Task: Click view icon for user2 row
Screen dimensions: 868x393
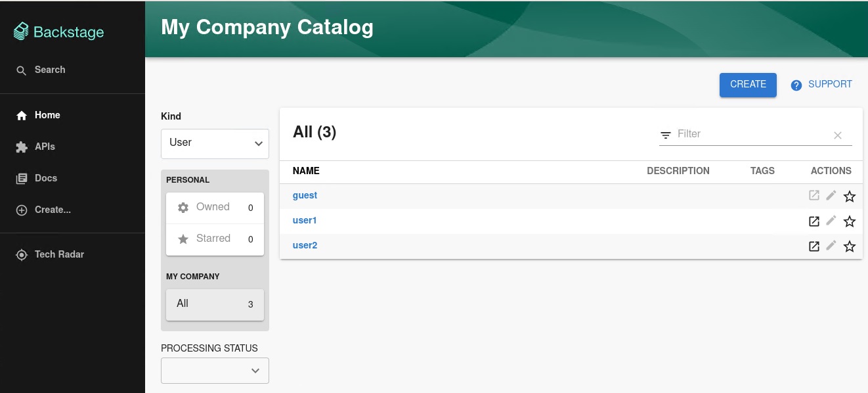Action: [x=814, y=246]
